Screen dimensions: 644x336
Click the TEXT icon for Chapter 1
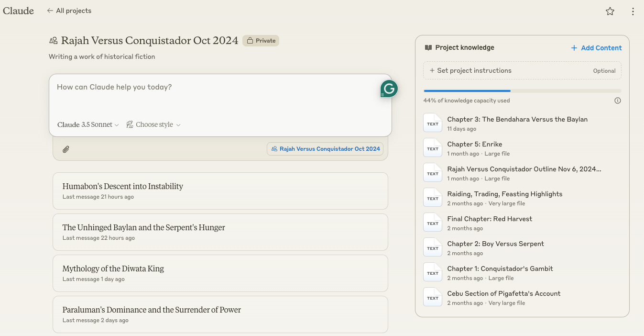click(x=433, y=272)
